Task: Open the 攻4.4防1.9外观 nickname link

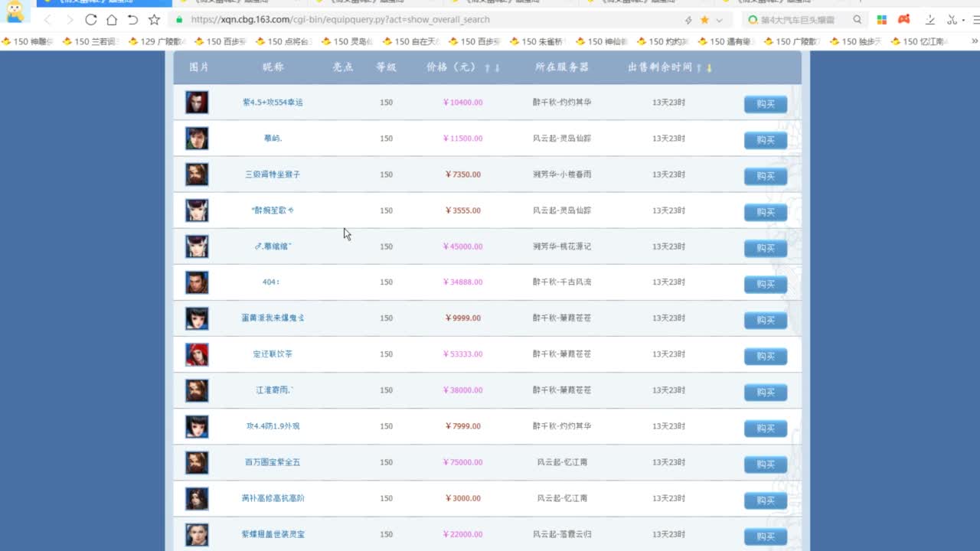Action: point(273,426)
